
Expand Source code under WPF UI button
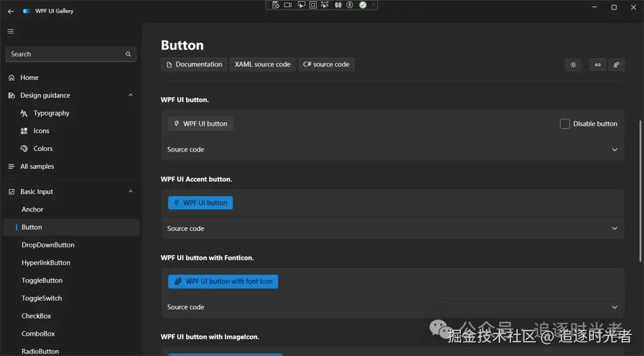coord(392,150)
